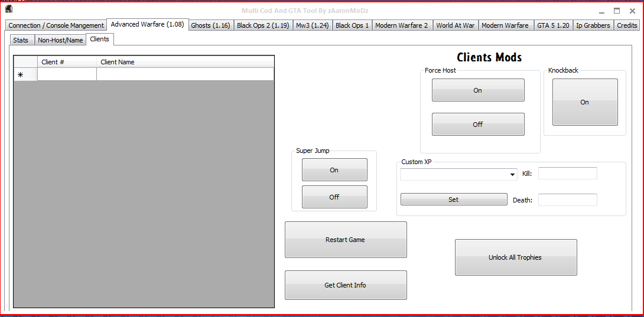The height and width of the screenshot is (317, 644).
Task: Select the Clients sub-tab
Action: (x=99, y=40)
